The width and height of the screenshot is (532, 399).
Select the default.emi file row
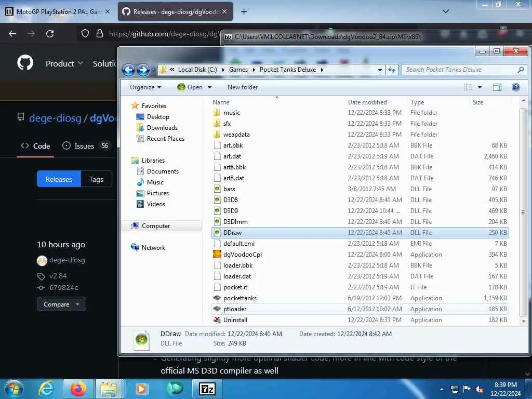[360, 244]
